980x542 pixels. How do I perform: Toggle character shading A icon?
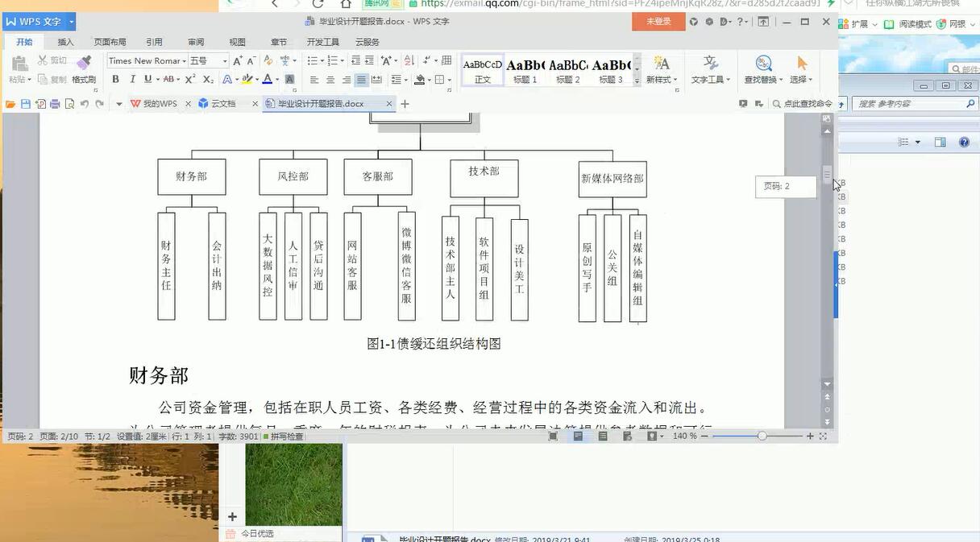tap(289, 79)
